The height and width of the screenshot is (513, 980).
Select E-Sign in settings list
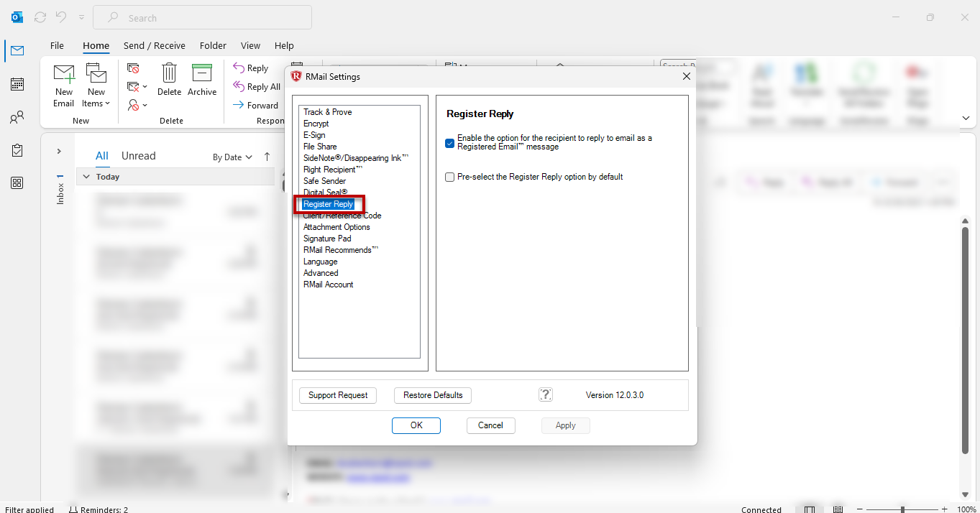coord(314,135)
